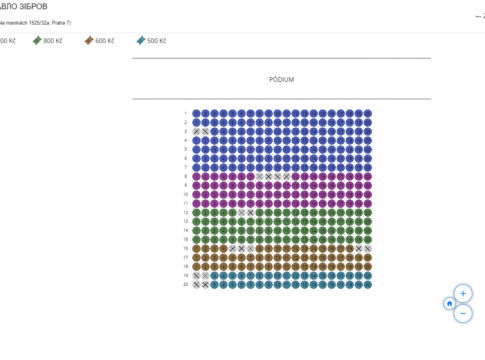This screenshot has width=485, height=360.
Task: Select seat 20 in row 1
Action: coord(367,114)
